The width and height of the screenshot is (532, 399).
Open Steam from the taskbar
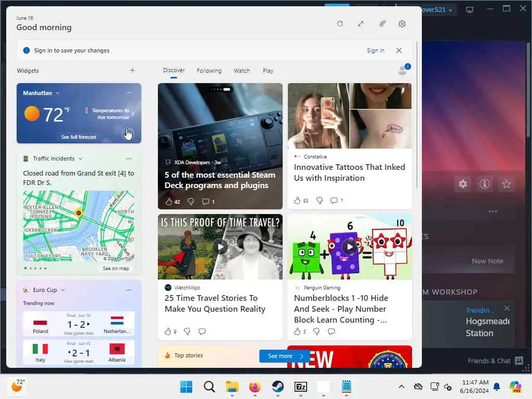278,387
